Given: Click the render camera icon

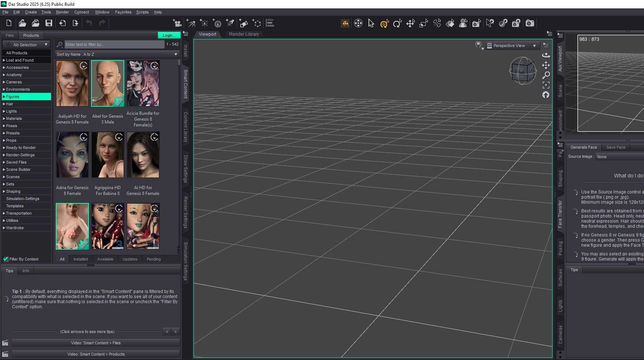Looking at the screenshot, I should click(530, 23).
